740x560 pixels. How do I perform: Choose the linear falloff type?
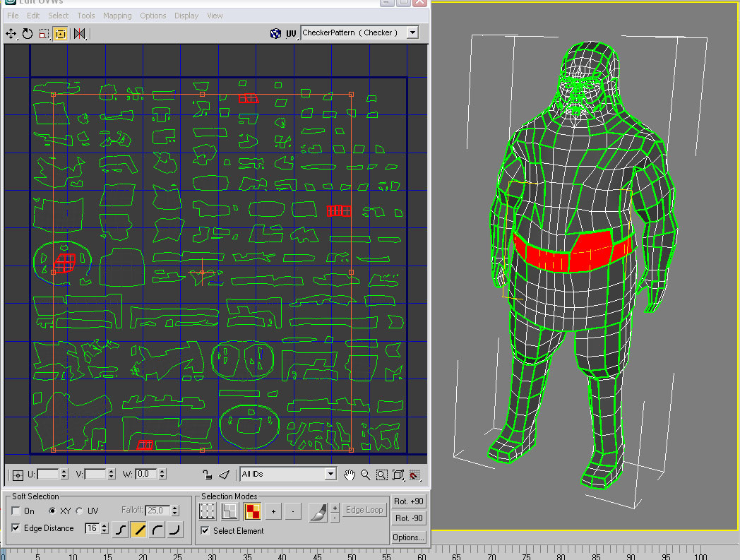click(139, 530)
